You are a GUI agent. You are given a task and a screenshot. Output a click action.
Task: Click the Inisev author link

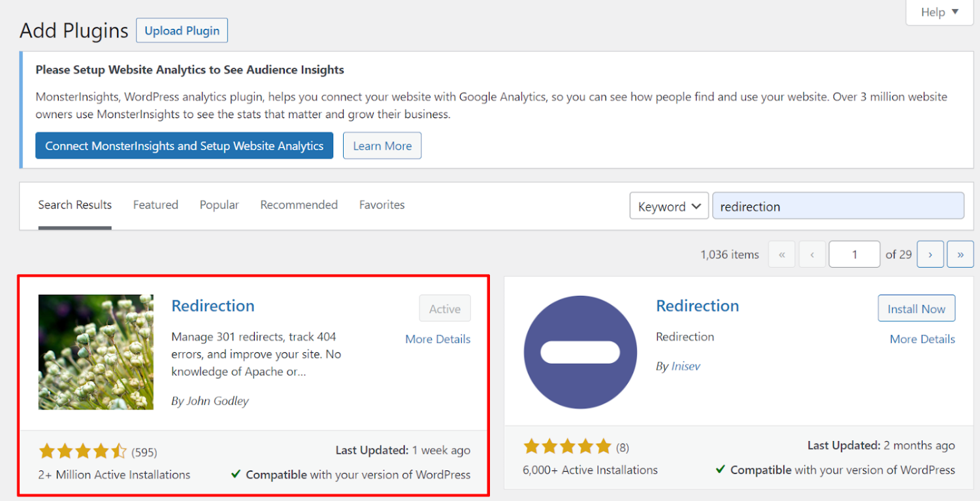(686, 366)
